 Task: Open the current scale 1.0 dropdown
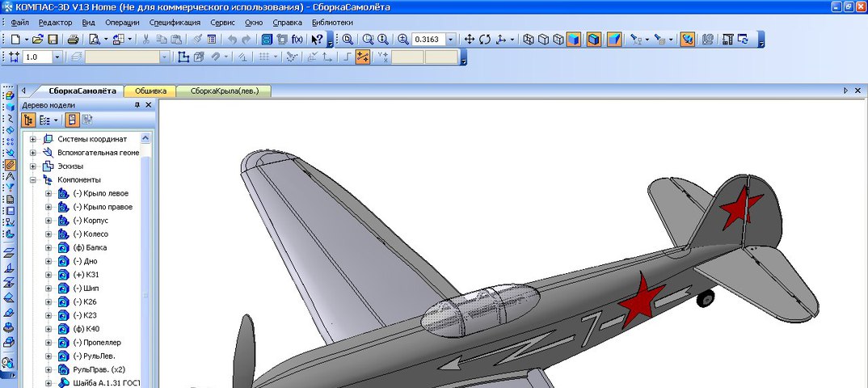pyautogui.click(x=57, y=57)
